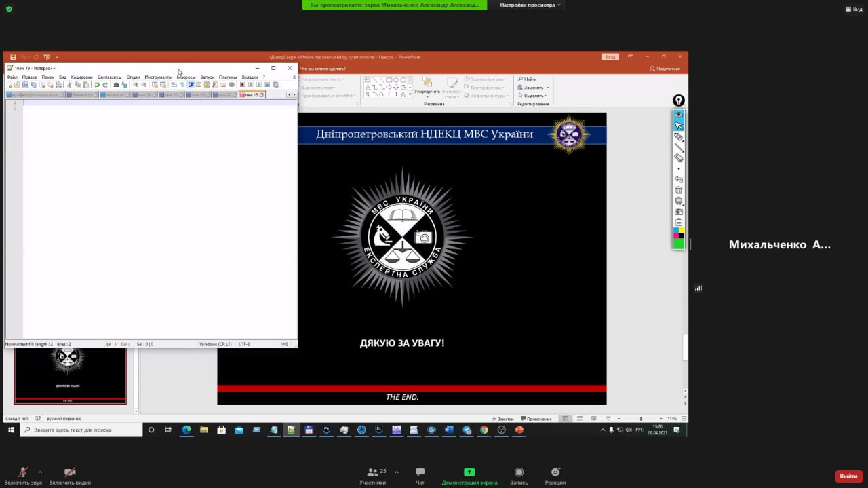Click the РУС language indicator in tray
Viewport: 868px width, 488px height.
point(639,430)
